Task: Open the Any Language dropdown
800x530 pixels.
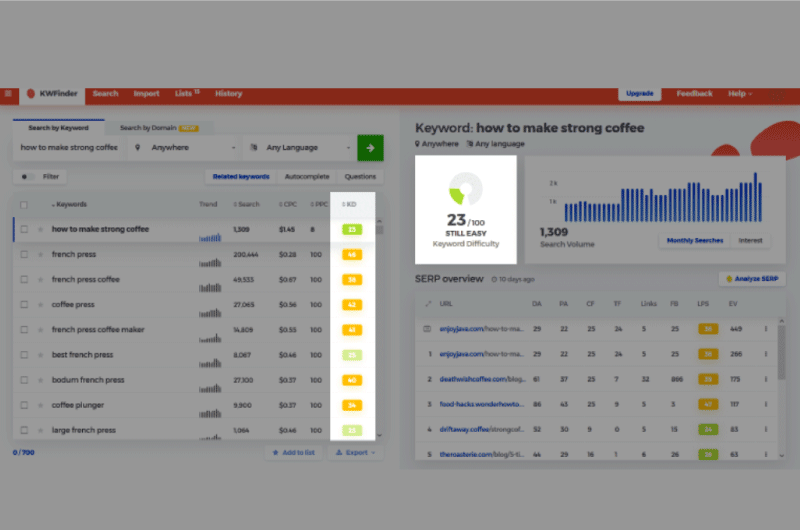Action: point(300,148)
